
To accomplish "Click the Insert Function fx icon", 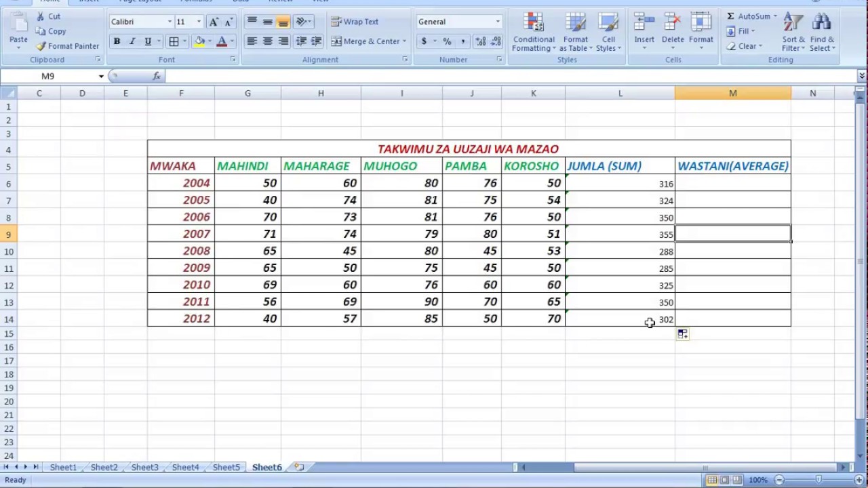I will click(157, 76).
